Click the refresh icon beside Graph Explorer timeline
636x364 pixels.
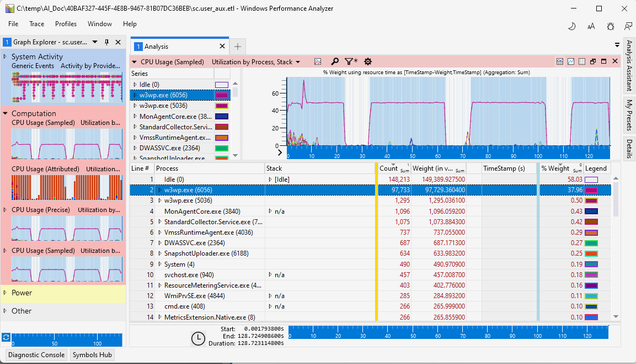click(6, 337)
